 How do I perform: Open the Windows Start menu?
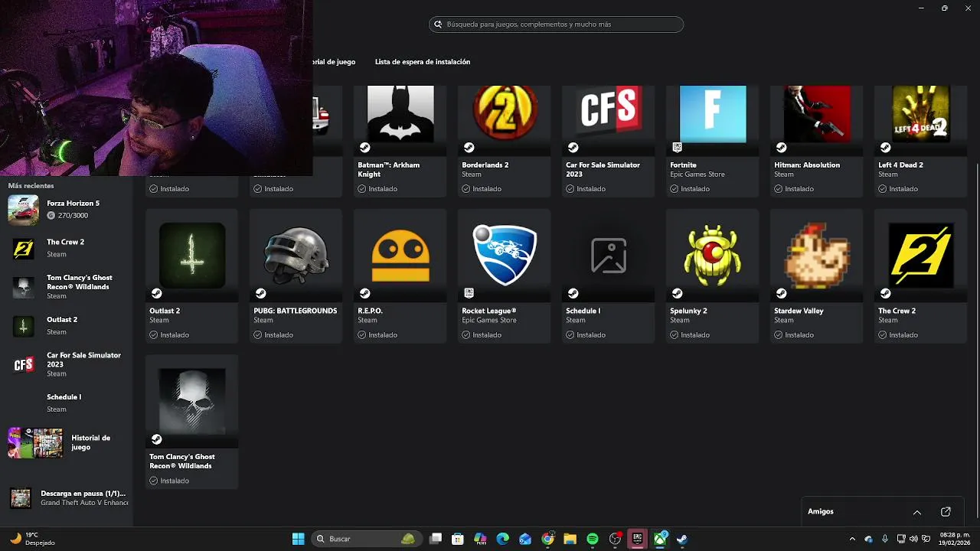(298, 539)
